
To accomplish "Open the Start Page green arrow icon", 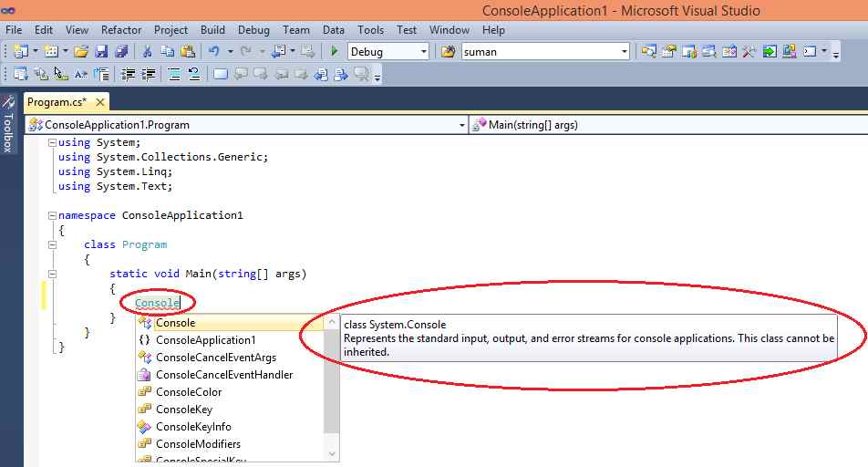I will pos(770,51).
